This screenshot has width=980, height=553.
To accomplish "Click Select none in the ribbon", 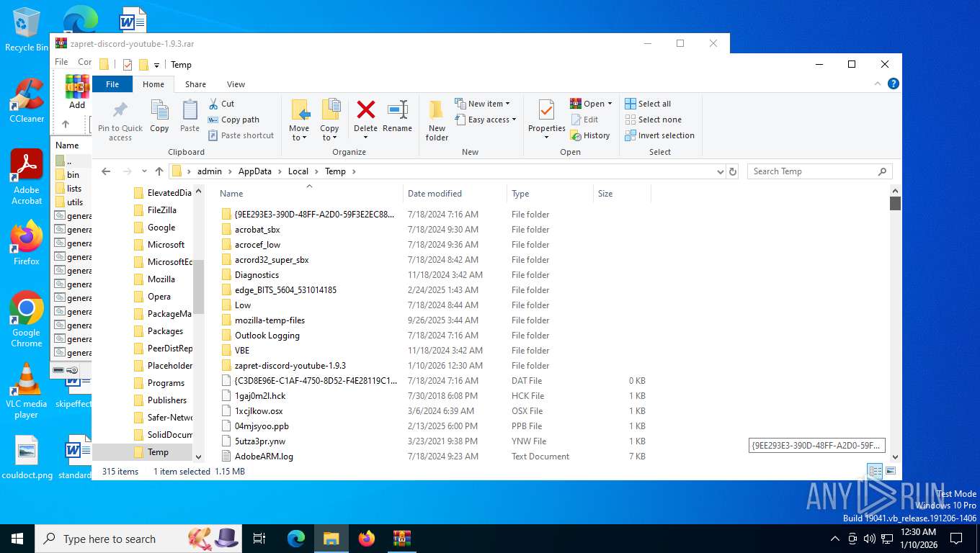I will click(653, 120).
